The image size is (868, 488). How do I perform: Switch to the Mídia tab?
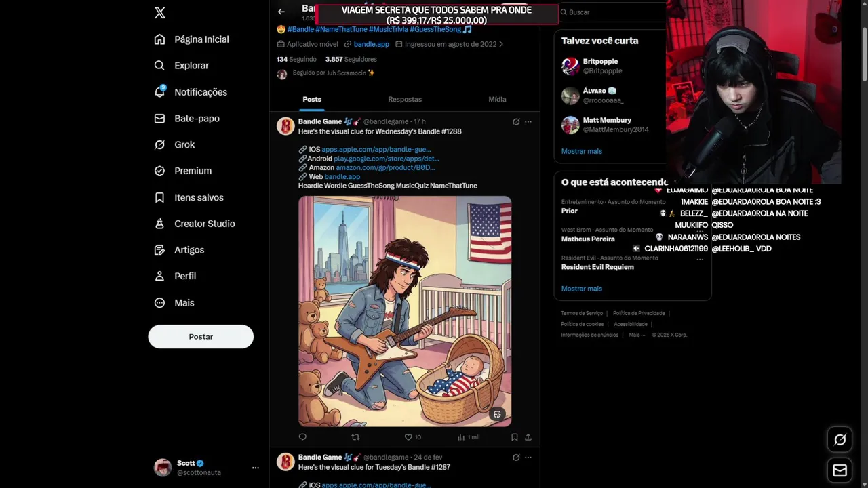click(497, 100)
